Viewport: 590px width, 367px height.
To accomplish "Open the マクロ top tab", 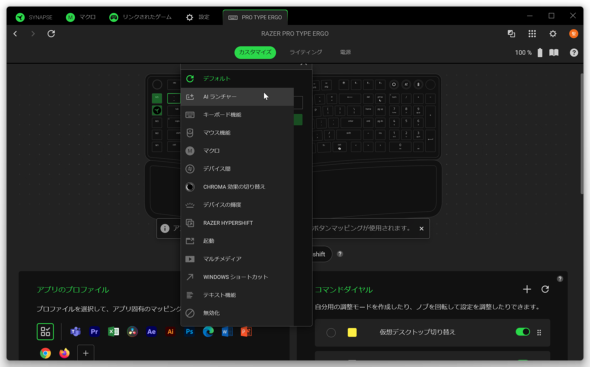I will click(81, 17).
